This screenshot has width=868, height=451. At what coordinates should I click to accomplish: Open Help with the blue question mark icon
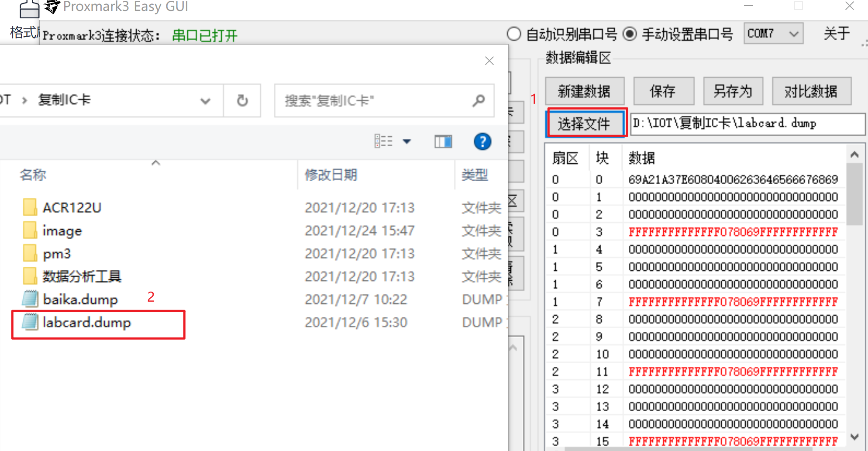coord(482,141)
